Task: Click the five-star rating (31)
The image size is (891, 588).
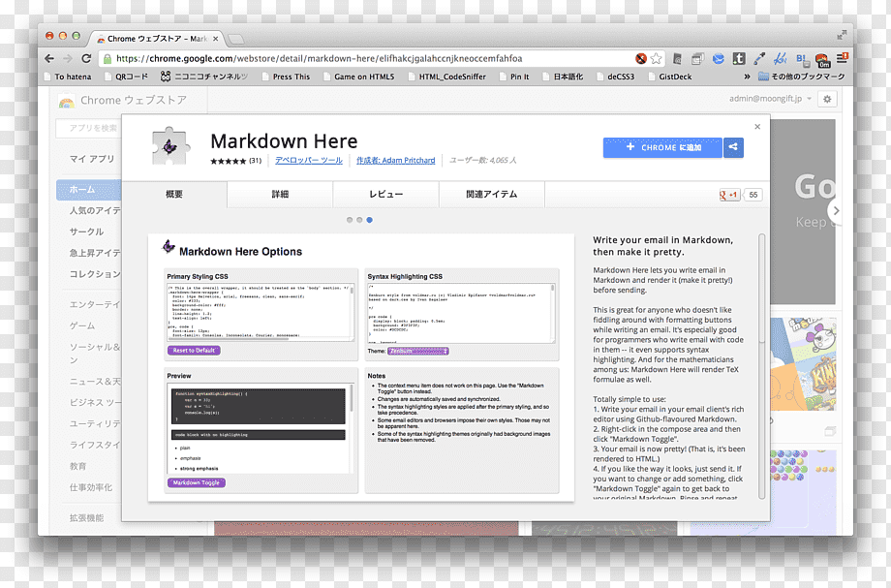Action: (x=235, y=161)
